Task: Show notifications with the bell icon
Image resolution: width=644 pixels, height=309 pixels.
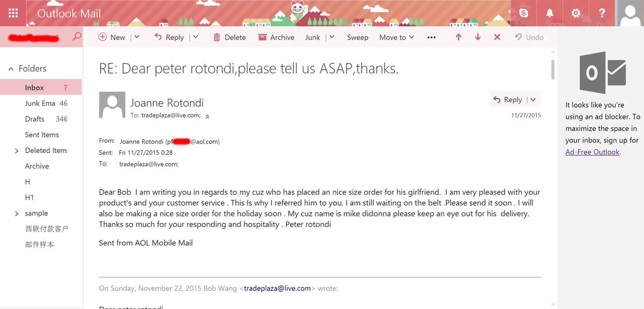Action: click(x=550, y=13)
